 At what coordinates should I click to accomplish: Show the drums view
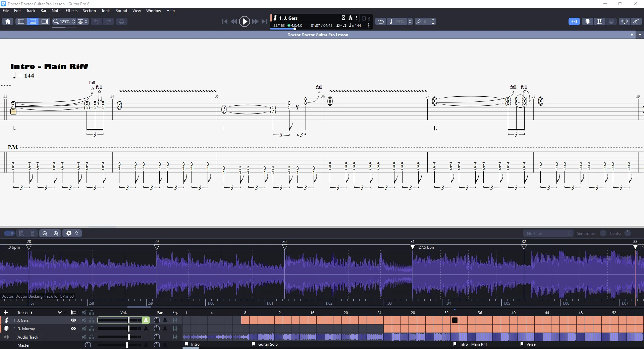[611, 21]
